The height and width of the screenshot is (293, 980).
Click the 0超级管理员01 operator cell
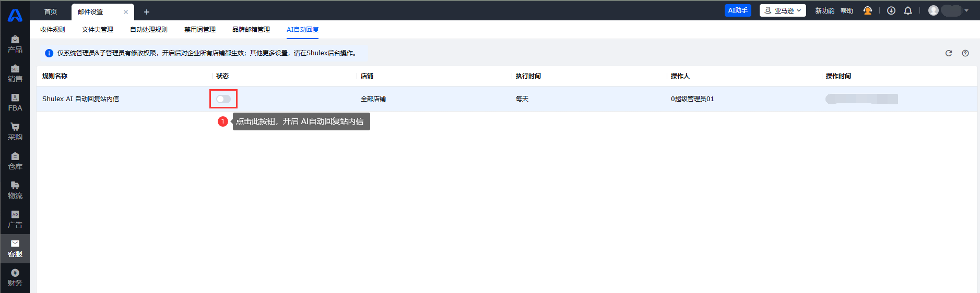click(x=692, y=99)
